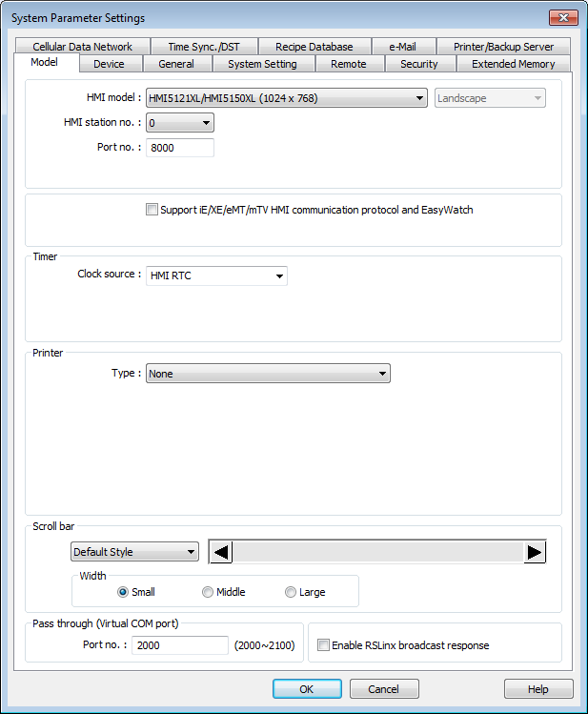The width and height of the screenshot is (588, 714).
Task: Go to the Remote tab
Action: pos(349,64)
